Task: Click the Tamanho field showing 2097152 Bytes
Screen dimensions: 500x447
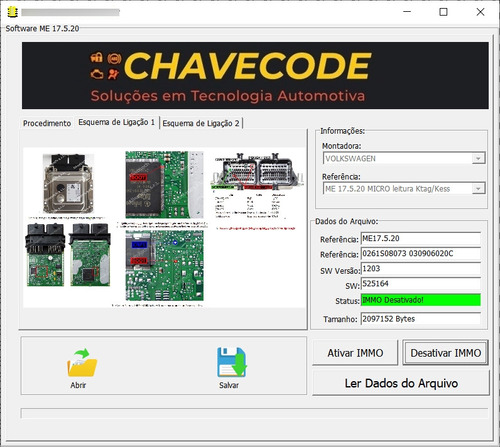Action: 421,319
